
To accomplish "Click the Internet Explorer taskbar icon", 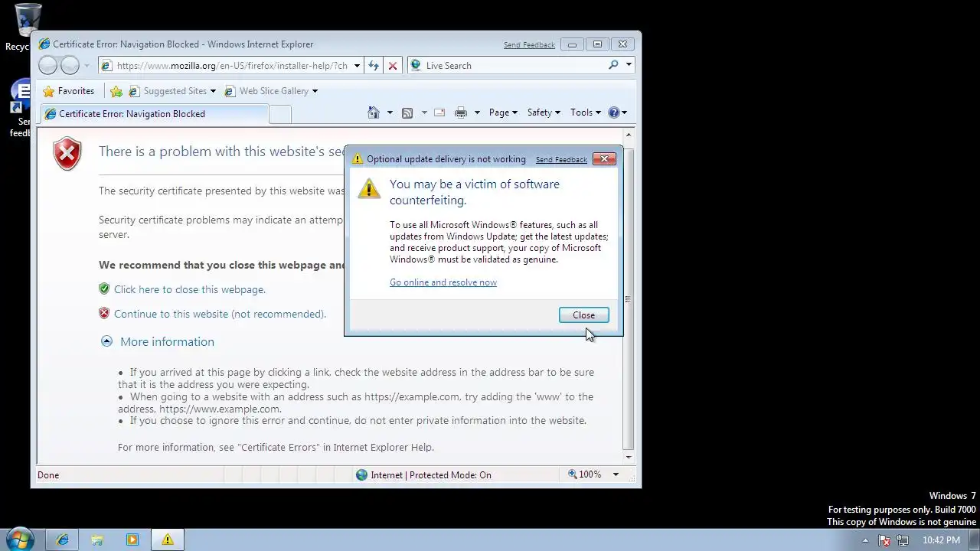I will pos(62,540).
